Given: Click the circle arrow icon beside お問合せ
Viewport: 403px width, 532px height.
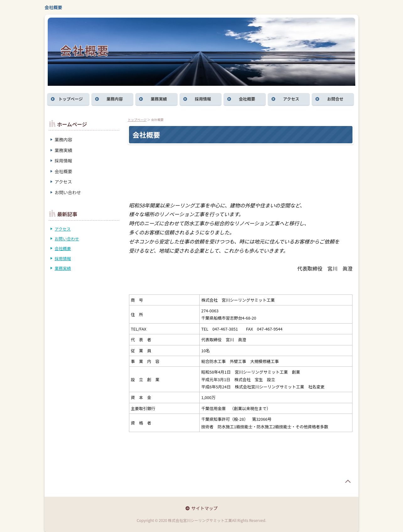Looking at the screenshot, I should 317,99.
